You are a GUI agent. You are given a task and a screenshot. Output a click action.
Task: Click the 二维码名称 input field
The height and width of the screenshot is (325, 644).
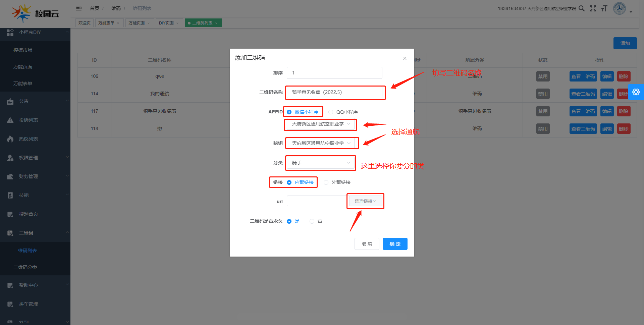click(334, 92)
